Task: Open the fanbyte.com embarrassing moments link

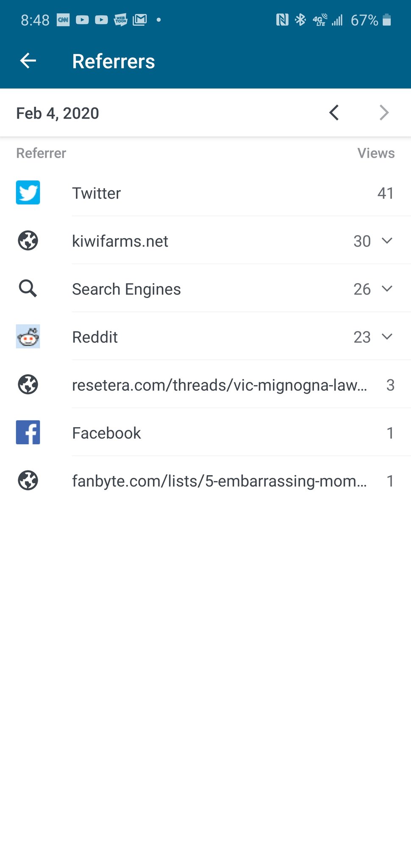Action: (219, 481)
